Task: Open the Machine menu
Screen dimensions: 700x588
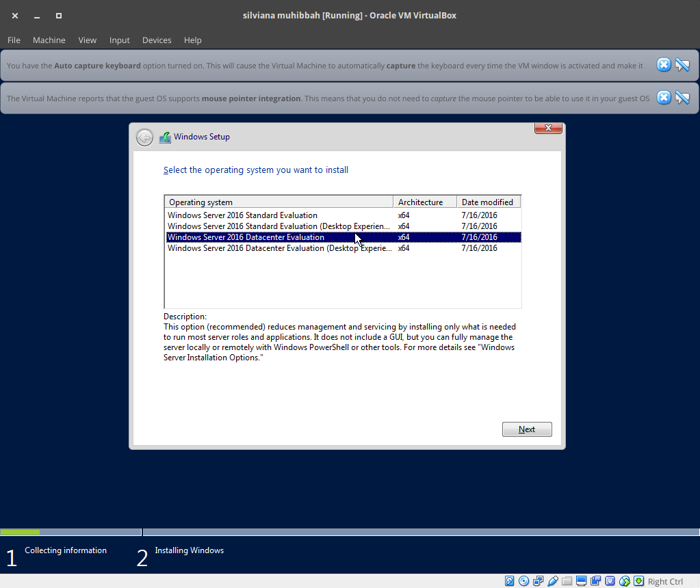Action: point(49,40)
